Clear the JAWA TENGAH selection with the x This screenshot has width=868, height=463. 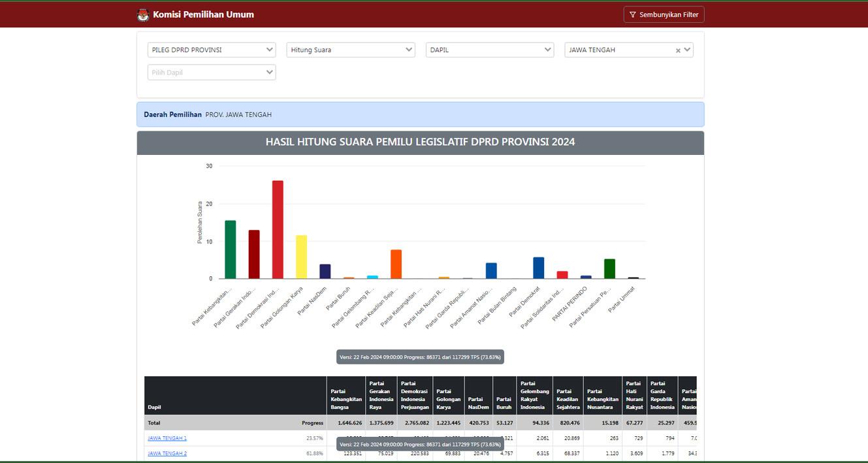(677, 50)
